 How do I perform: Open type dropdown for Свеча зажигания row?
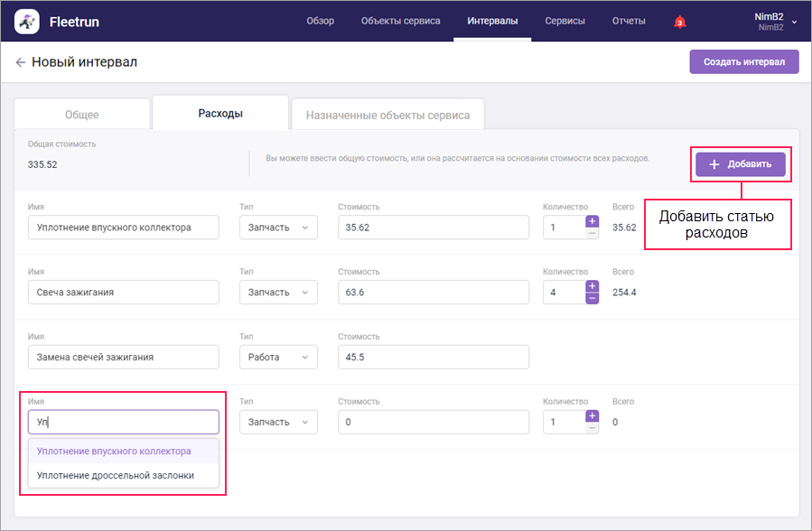tap(278, 293)
